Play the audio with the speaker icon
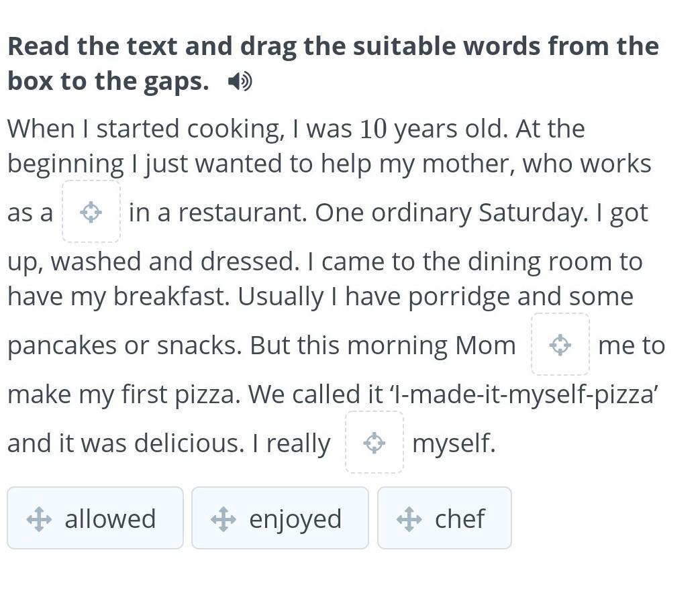 (240, 82)
